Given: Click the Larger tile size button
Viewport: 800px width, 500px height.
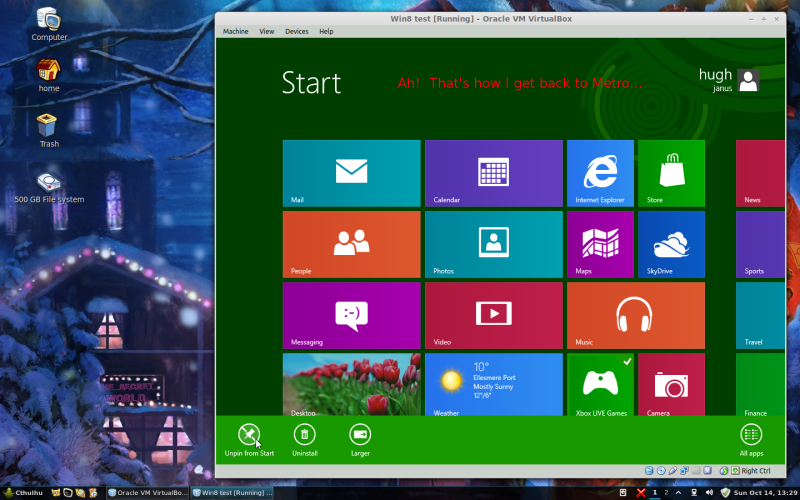Looking at the screenshot, I should click(360, 440).
